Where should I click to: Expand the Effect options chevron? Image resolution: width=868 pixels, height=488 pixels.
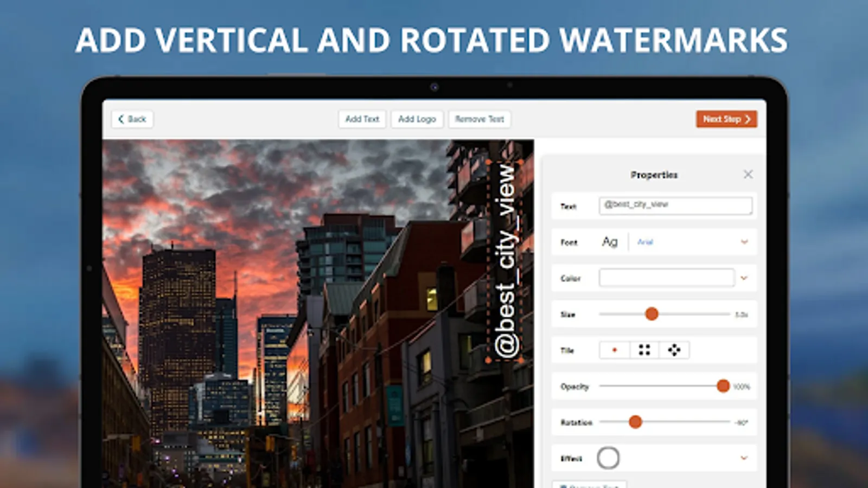(744, 458)
